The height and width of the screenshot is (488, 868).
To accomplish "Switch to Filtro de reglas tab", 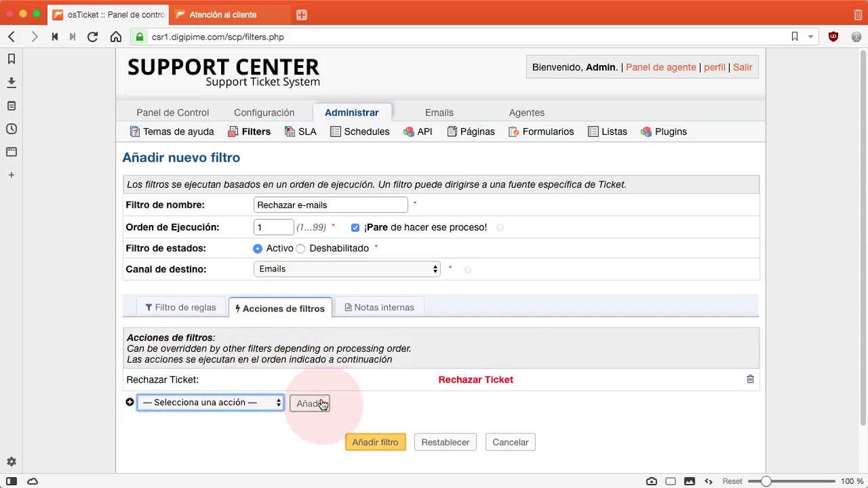I will coord(180,307).
